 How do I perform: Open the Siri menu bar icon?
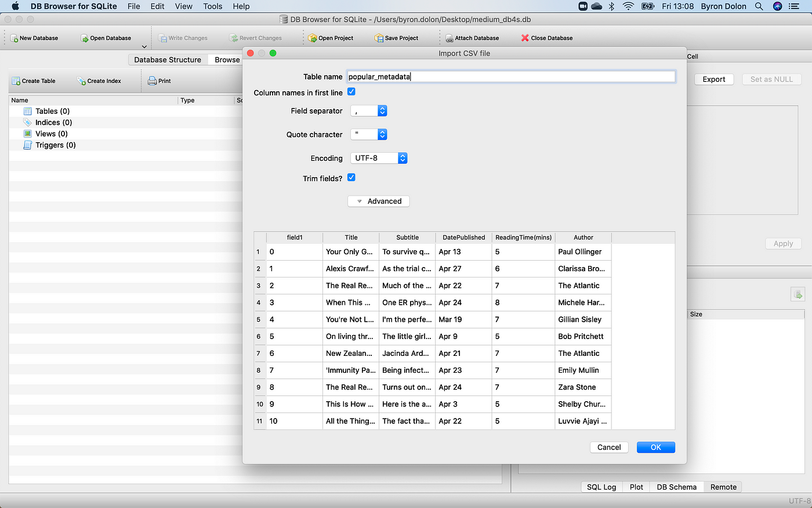pyautogui.click(x=778, y=6)
